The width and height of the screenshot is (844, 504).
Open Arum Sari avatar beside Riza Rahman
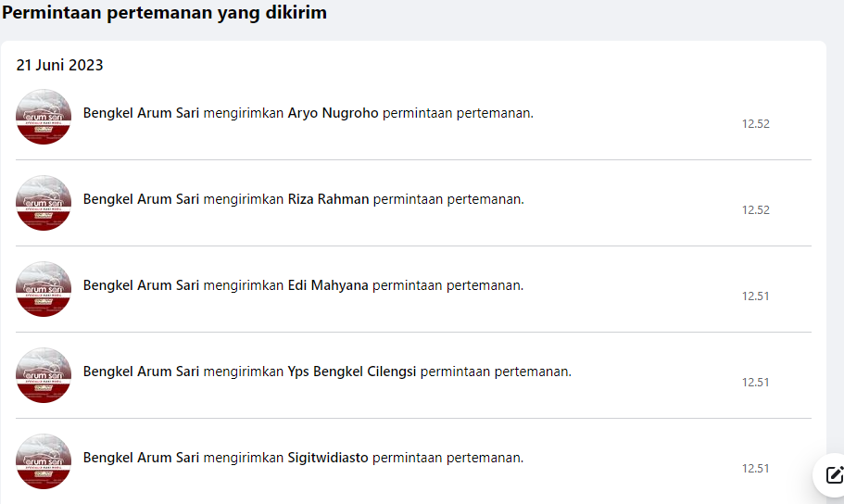tap(44, 203)
